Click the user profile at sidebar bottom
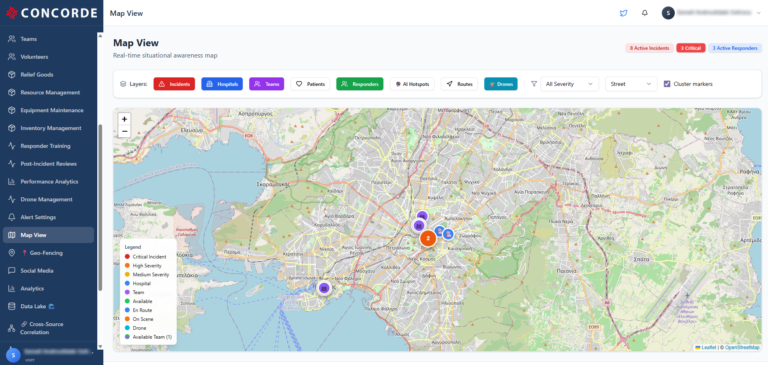Viewport: 768px width, 365px height. tap(51, 354)
